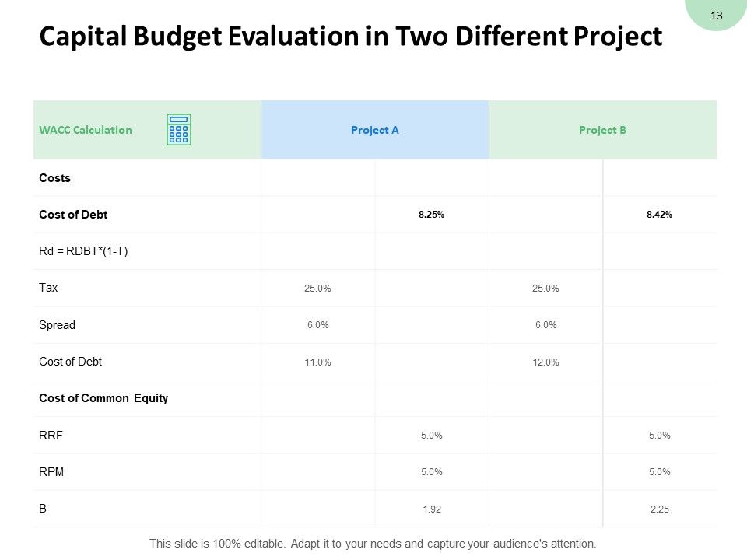This screenshot has height=560, width=747.
Task: Select the footer text 'This slide is 100% editable'
Action: click(217, 544)
